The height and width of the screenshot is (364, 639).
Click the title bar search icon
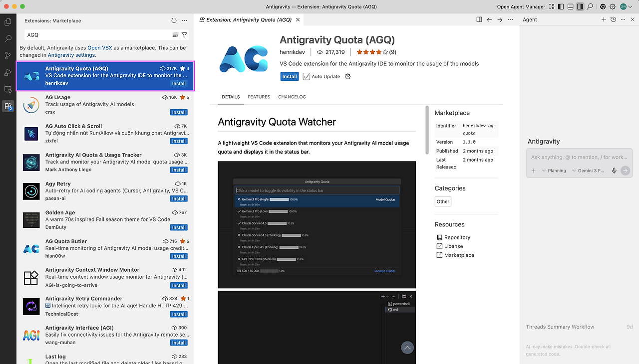[590, 6]
